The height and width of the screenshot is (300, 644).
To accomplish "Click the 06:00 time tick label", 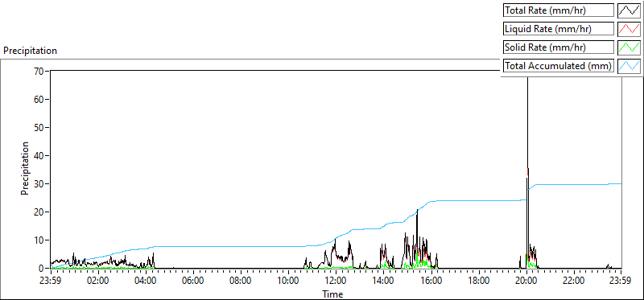I will pyautogui.click(x=193, y=282).
